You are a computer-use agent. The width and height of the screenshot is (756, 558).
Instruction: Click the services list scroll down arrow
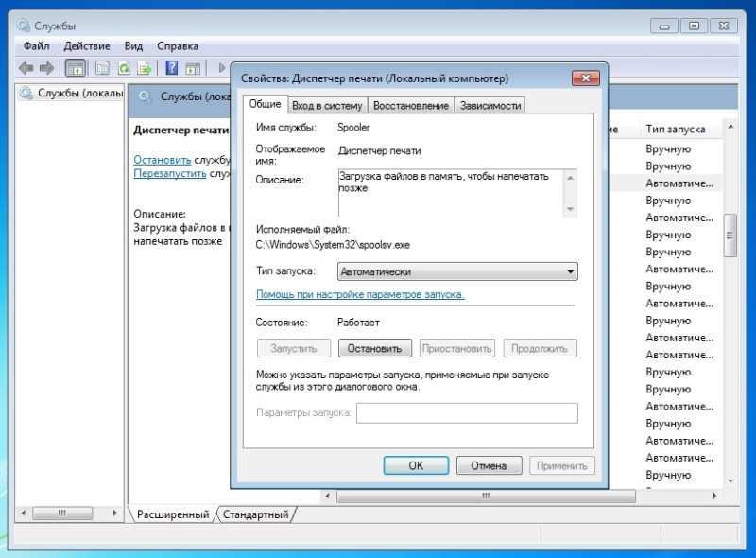click(x=730, y=480)
